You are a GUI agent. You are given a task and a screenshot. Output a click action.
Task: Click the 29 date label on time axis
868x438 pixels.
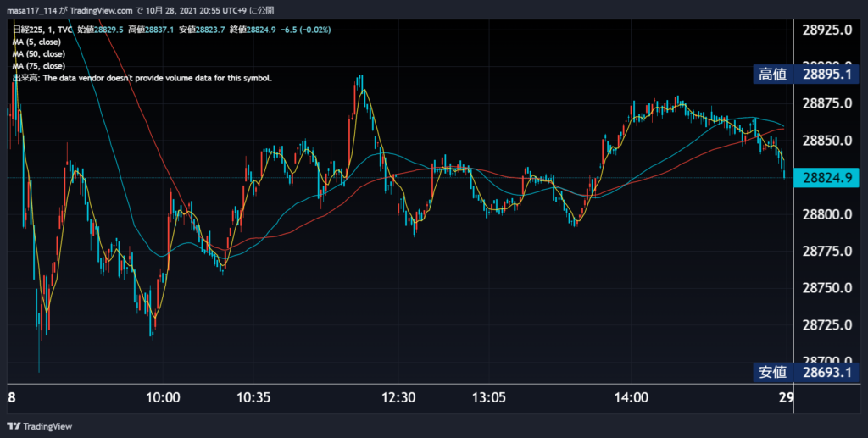pos(786,397)
